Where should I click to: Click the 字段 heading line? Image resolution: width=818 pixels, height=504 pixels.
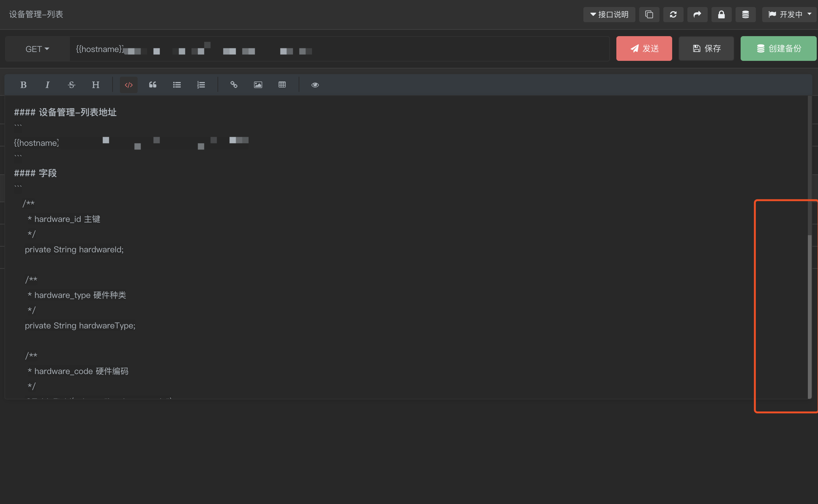35,173
